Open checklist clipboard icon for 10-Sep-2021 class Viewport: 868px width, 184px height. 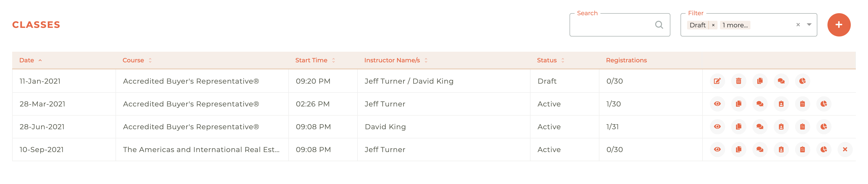pyautogui.click(x=802, y=149)
